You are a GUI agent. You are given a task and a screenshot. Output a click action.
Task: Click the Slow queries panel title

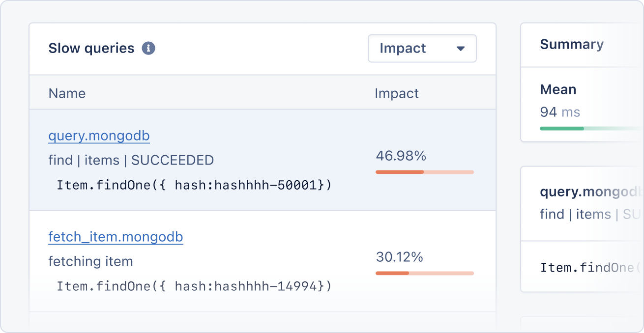pyautogui.click(x=91, y=49)
